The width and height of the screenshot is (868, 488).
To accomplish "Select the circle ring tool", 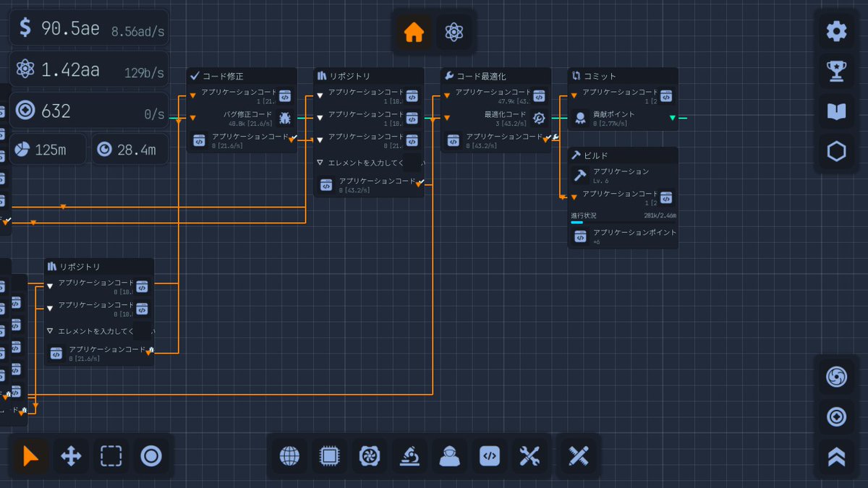I will point(150,456).
